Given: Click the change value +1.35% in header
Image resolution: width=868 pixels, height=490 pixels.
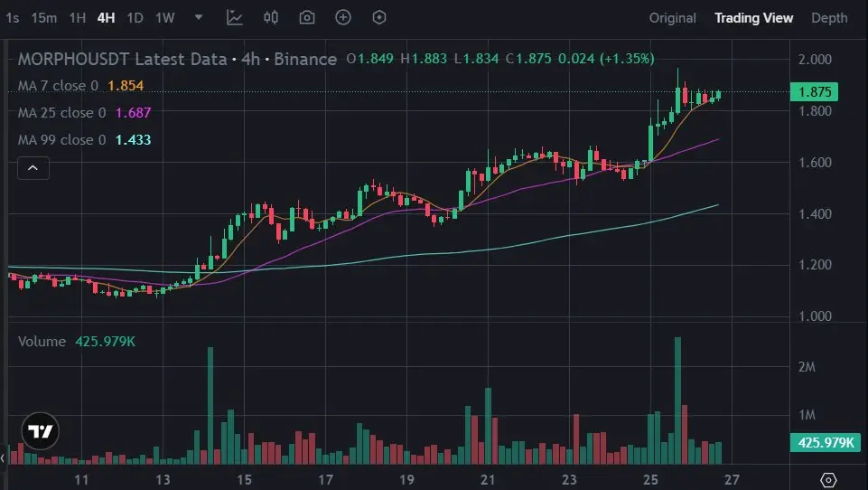Looking at the screenshot, I should tap(627, 58).
